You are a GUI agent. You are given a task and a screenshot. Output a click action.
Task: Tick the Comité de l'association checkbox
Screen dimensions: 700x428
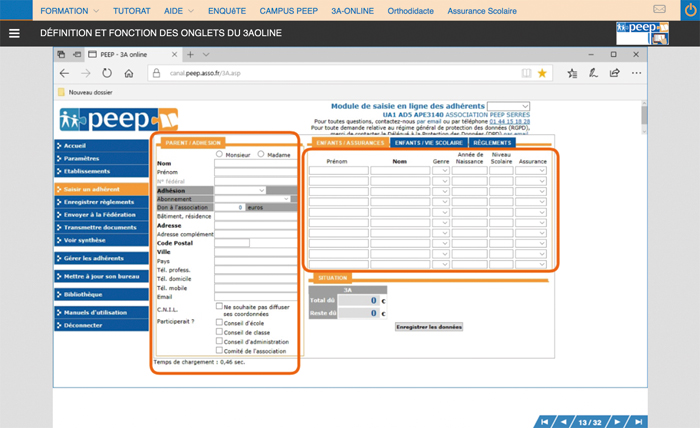(x=219, y=351)
